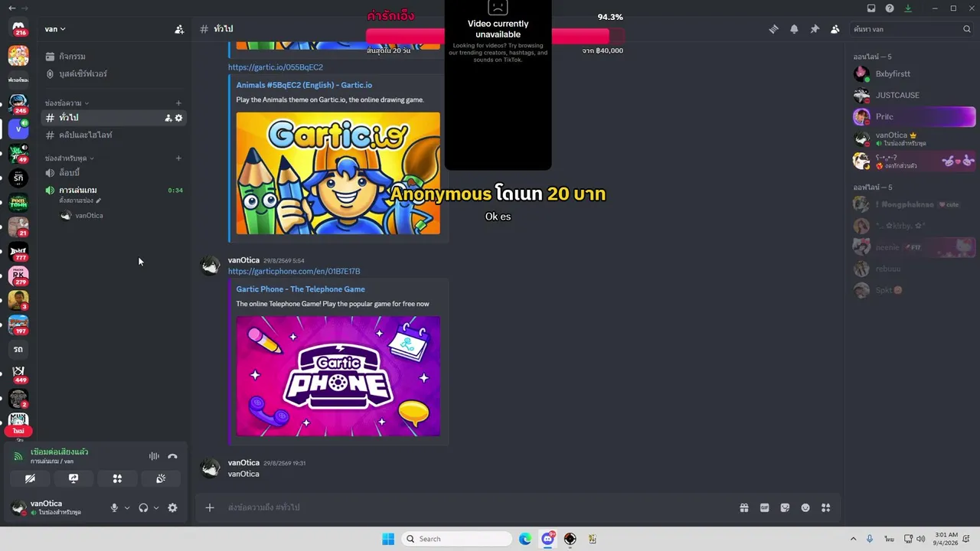Click in the ค้นหา van search field
This screenshot has height=551, width=980.
click(911, 29)
